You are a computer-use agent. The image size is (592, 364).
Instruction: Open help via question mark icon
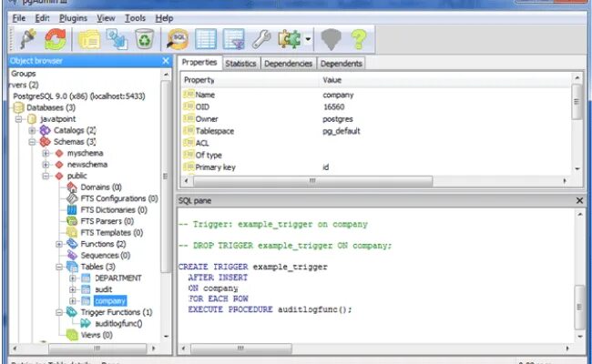tap(358, 39)
